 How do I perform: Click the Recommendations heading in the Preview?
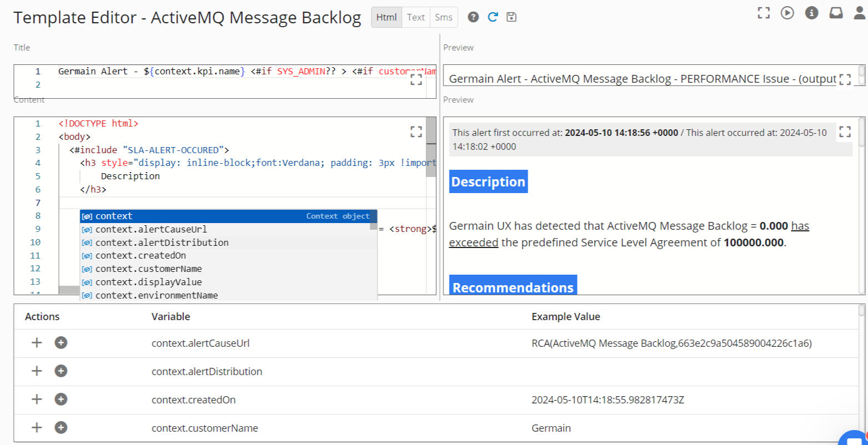point(513,285)
